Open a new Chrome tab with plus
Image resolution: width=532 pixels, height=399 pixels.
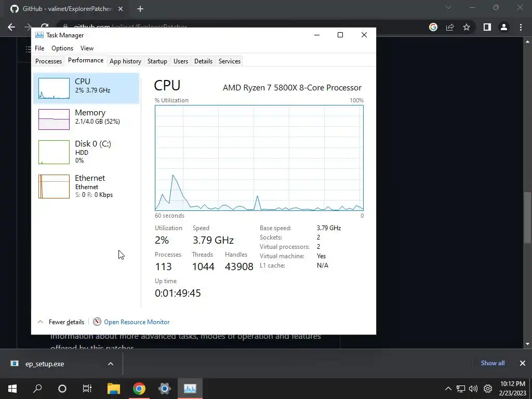tap(140, 9)
